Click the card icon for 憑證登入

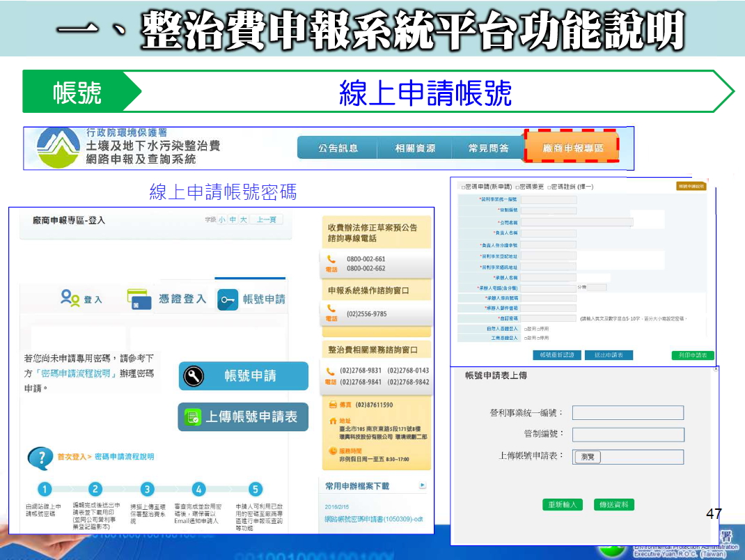(139, 300)
